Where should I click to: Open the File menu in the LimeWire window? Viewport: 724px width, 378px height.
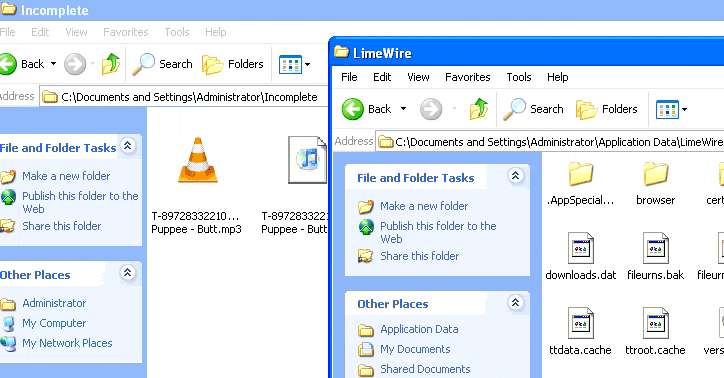(x=349, y=77)
